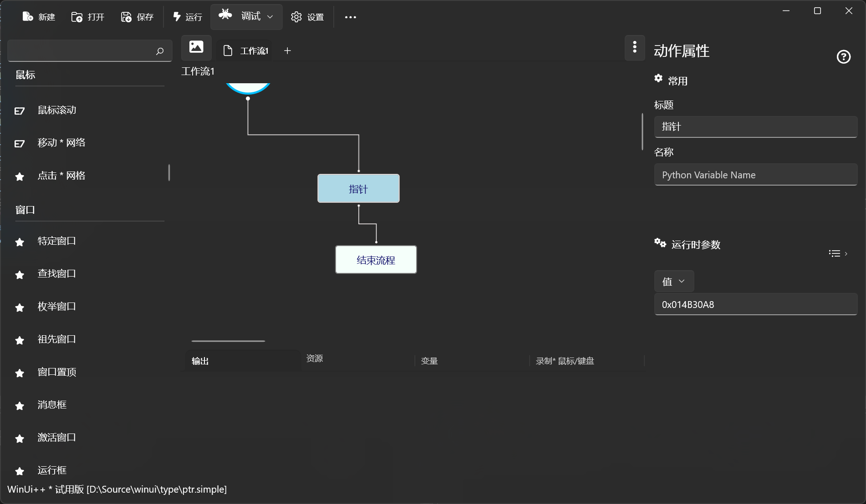The height and width of the screenshot is (504, 866).
Task: Click the Python Variable Name field
Action: click(755, 175)
